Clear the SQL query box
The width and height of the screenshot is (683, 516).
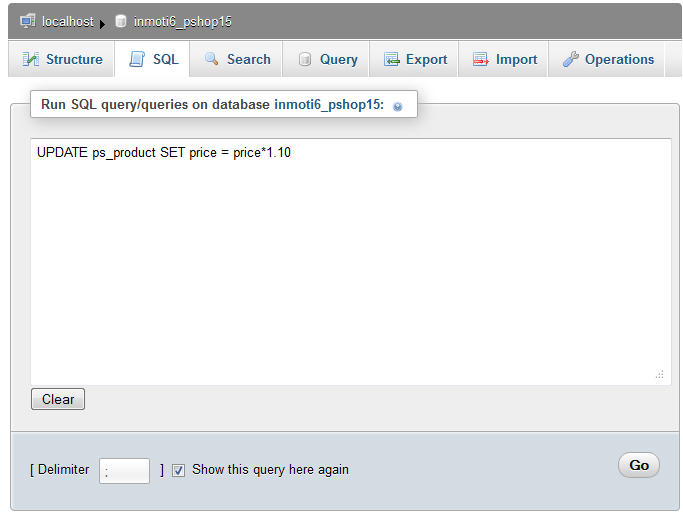58,399
